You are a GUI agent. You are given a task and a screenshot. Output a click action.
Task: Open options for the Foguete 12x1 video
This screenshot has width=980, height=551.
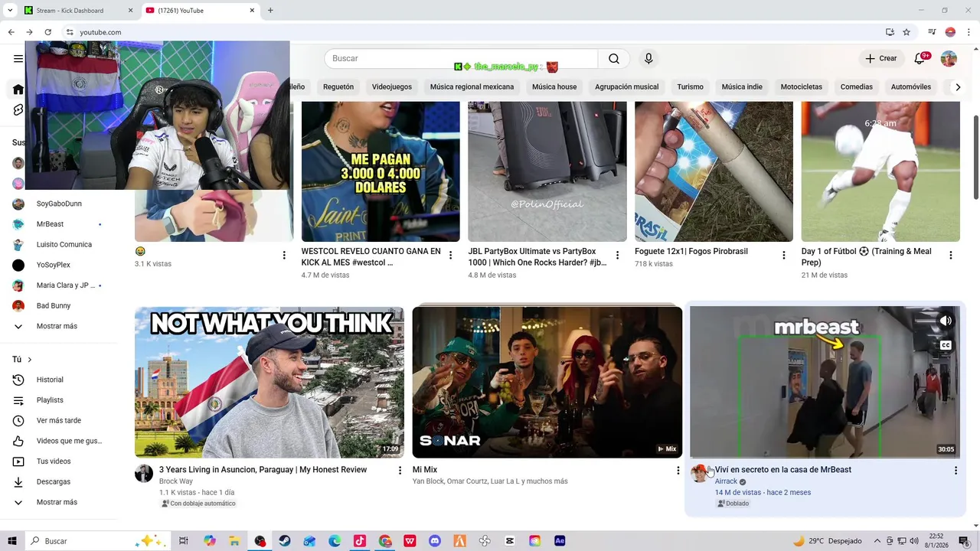[x=784, y=256]
